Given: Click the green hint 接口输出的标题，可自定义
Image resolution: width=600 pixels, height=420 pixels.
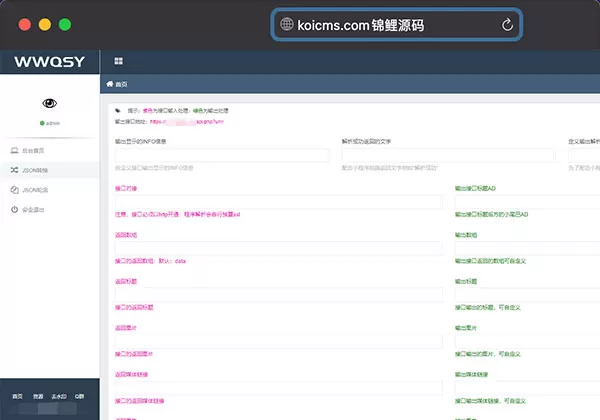Looking at the screenshot, I should tap(488, 308).
